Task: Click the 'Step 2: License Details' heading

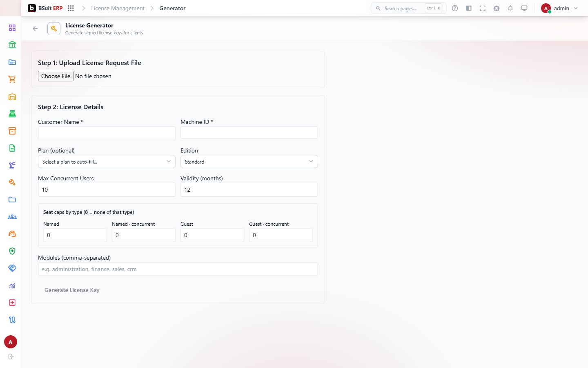Action: 71,107
